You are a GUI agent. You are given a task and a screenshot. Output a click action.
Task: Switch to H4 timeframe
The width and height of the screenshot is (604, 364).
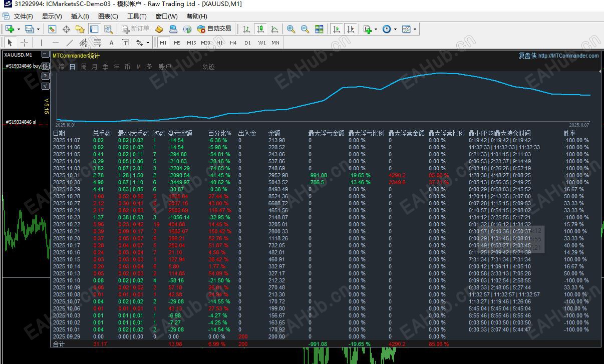click(233, 43)
